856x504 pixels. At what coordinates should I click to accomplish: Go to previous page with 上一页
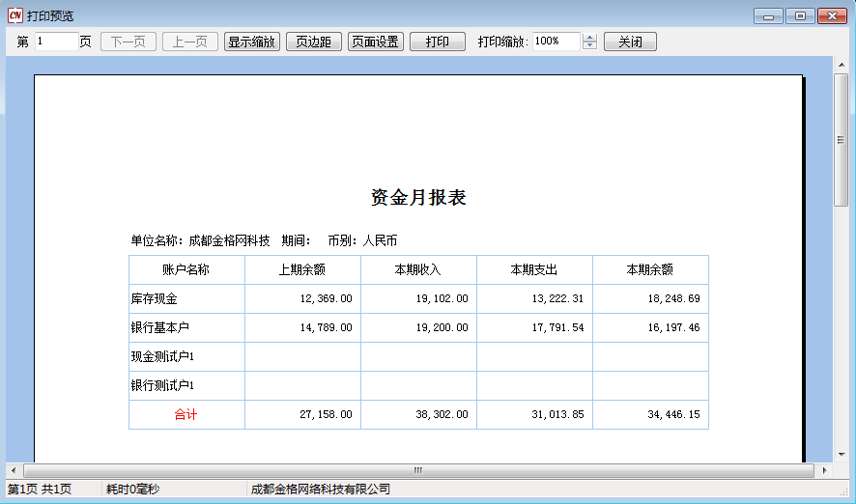tap(190, 42)
